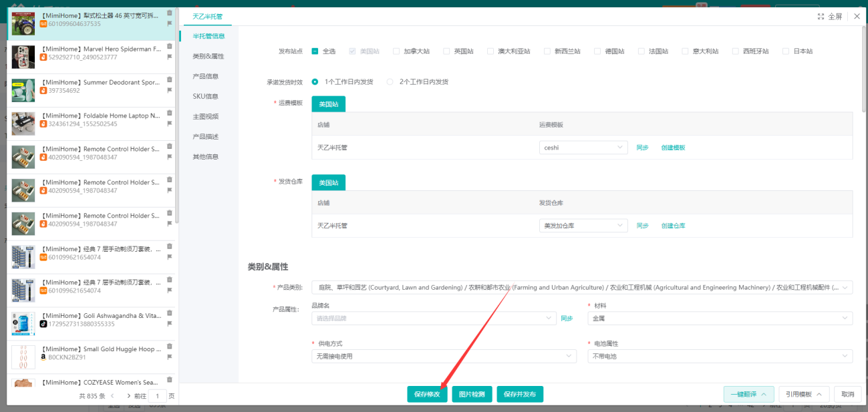
Task: Delete the Marvel Hero Spiderman listing via trash icon
Action: pyautogui.click(x=169, y=46)
